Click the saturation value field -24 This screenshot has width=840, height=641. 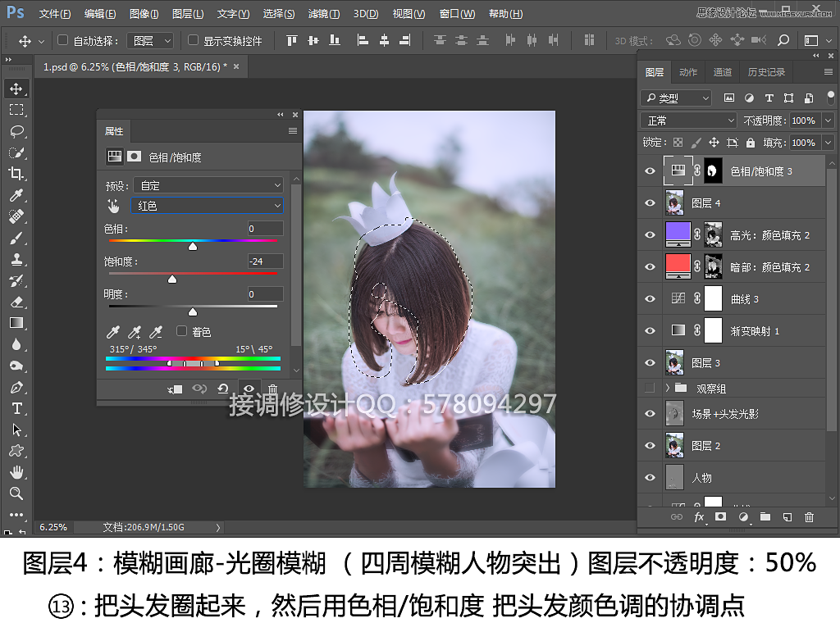click(x=266, y=261)
